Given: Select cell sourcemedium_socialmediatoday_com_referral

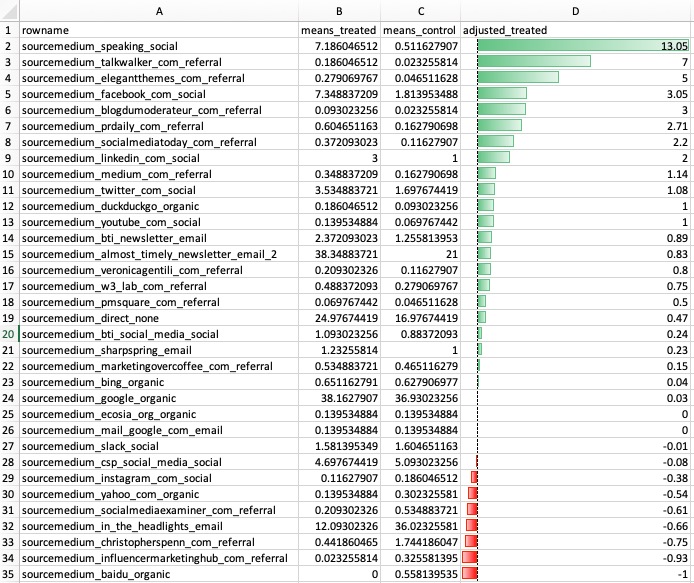Looking at the screenshot, I should [x=159, y=142].
